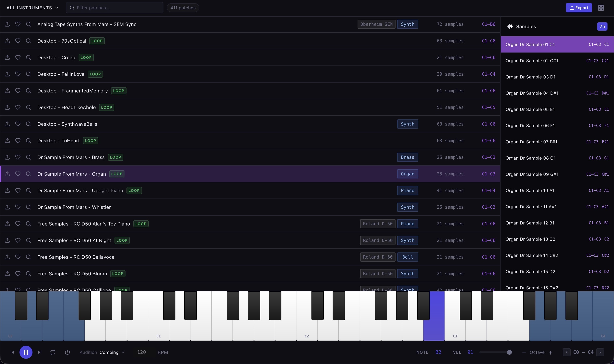Favorite the Analog Tape Synths From Mars patch
This screenshot has height=364, width=614.
tap(18, 24)
